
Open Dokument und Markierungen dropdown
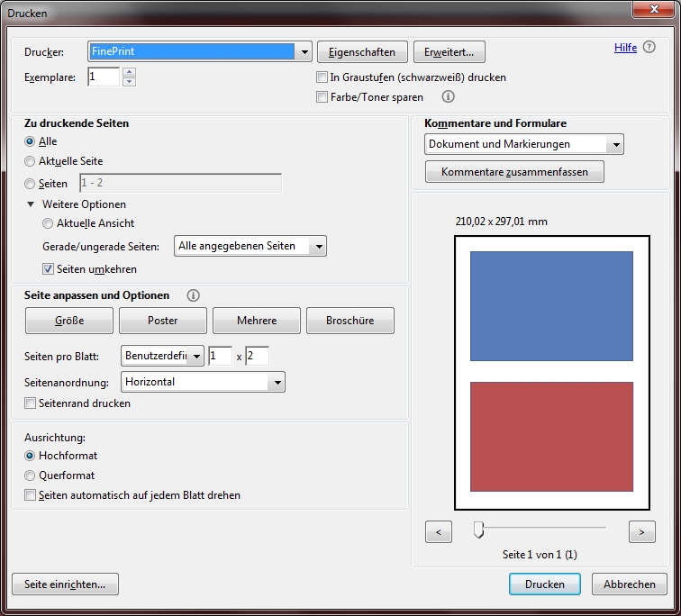point(615,144)
